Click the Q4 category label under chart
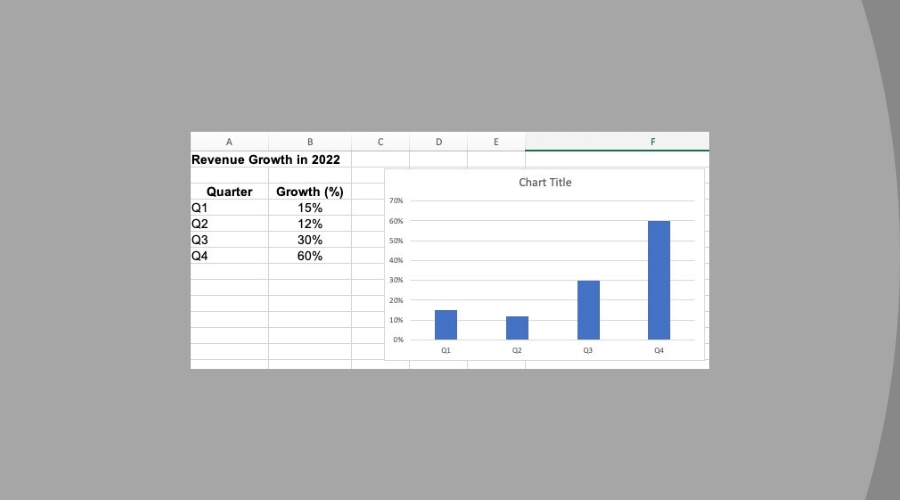The height and width of the screenshot is (500, 900). point(659,350)
